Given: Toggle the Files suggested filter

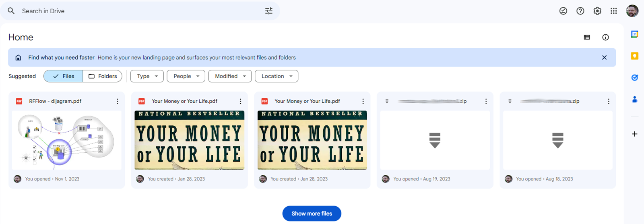Looking at the screenshot, I should point(63,76).
